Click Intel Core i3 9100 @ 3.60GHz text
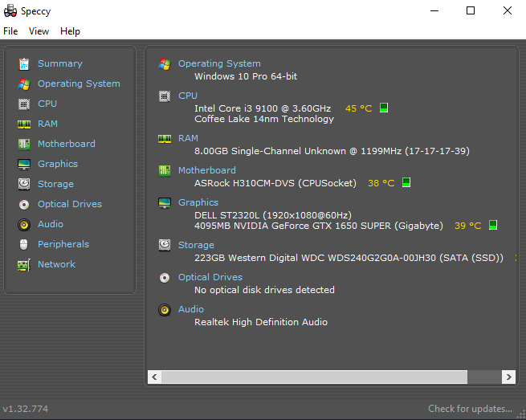The width and height of the screenshot is (526, 420). click(263, 108)
